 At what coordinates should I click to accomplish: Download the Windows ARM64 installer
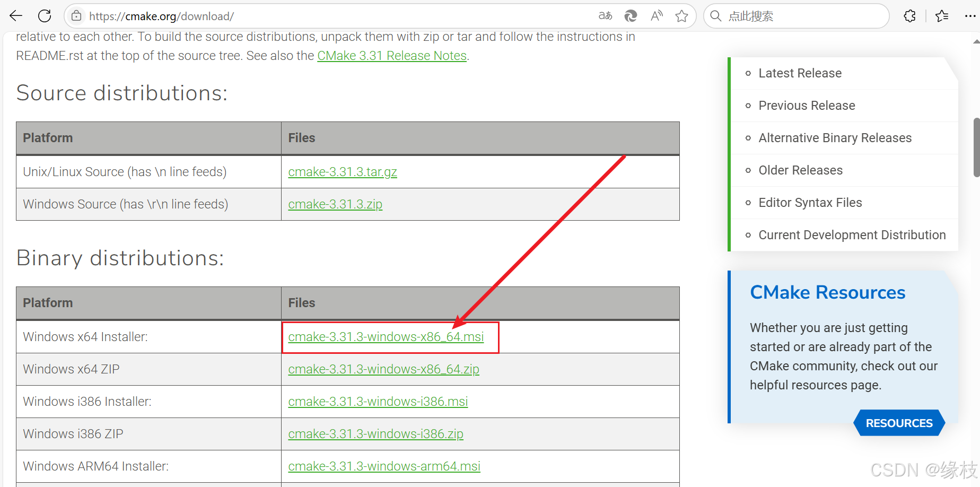(x=384, y=466)
